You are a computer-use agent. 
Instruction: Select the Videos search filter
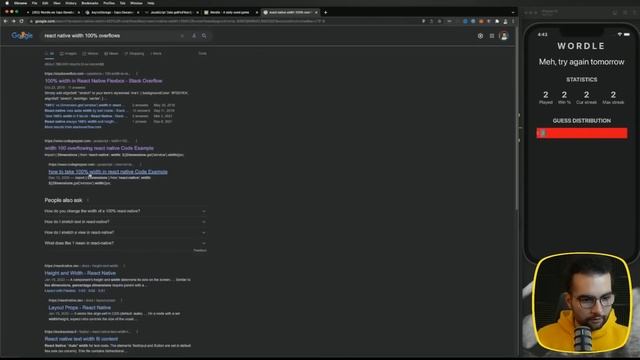pyautogui.click(x=90, y=53)
